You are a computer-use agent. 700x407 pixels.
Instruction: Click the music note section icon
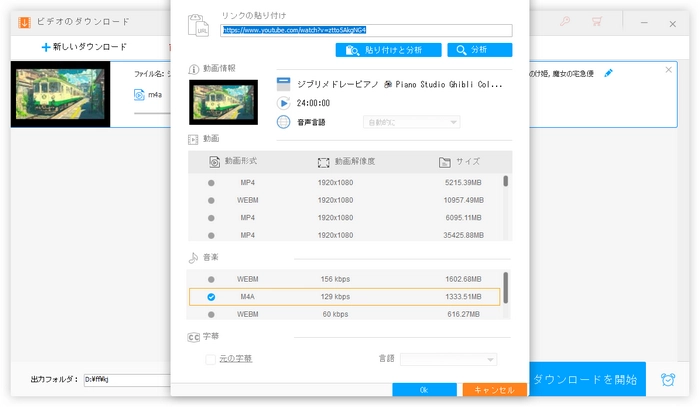193,257
